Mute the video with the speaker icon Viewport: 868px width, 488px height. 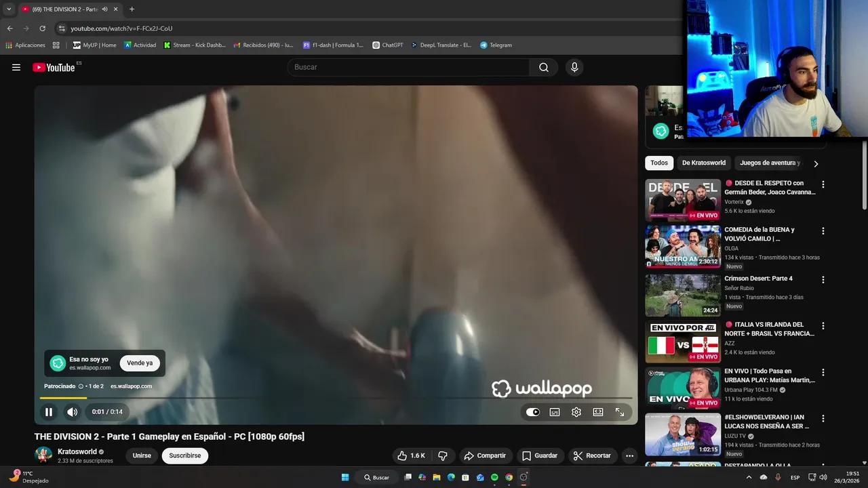72,411
